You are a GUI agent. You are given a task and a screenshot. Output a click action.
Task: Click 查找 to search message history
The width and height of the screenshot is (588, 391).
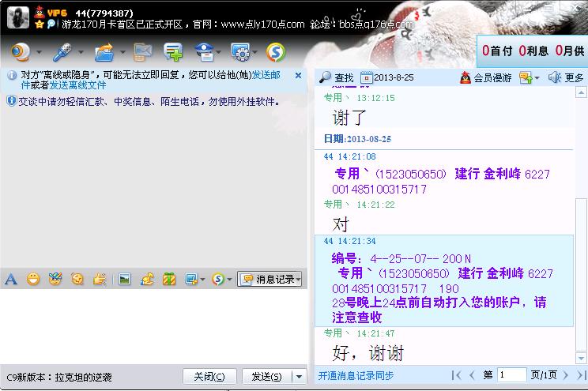337,77
